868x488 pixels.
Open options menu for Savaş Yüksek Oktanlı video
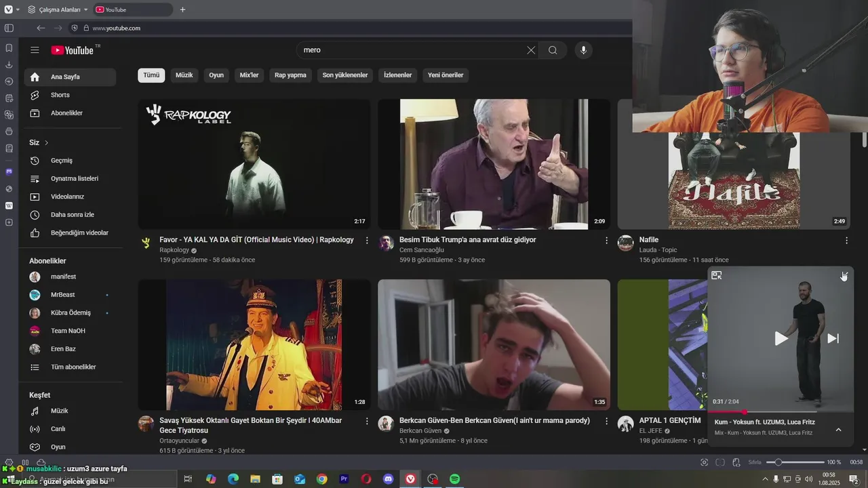pos(367,422)
